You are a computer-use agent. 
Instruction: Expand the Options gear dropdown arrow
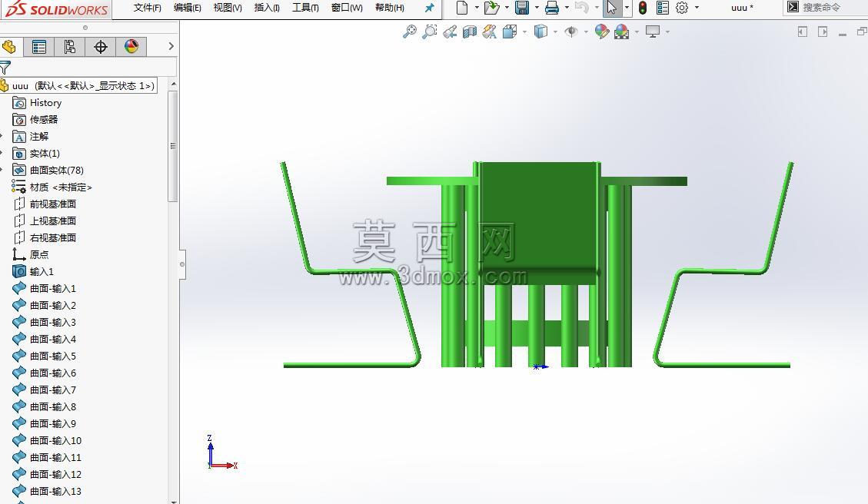click(x=697, y=8)
